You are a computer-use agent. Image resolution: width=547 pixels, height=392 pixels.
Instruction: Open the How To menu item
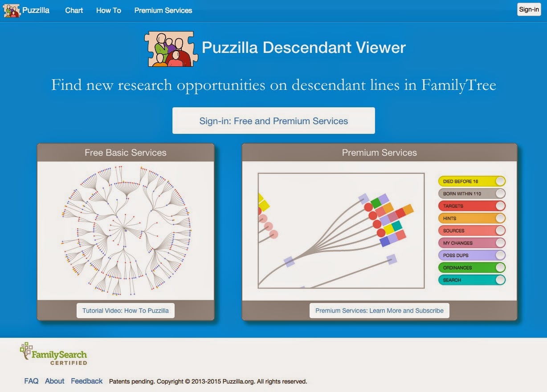(109, 10)
